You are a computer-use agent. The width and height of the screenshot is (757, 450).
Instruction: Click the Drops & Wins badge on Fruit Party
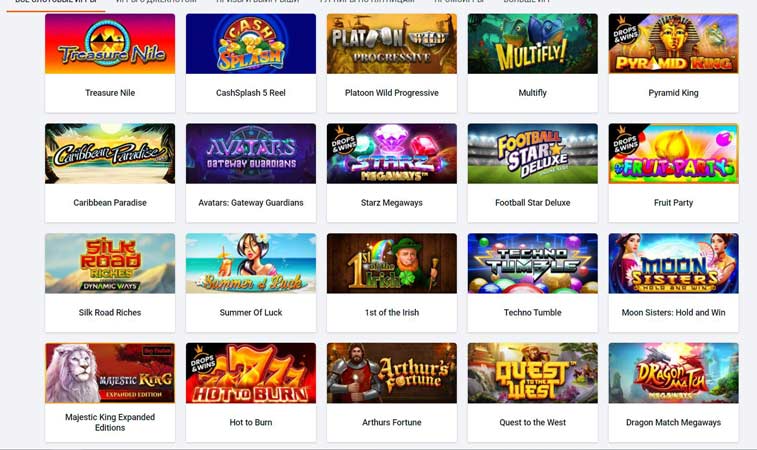point(625,140)
